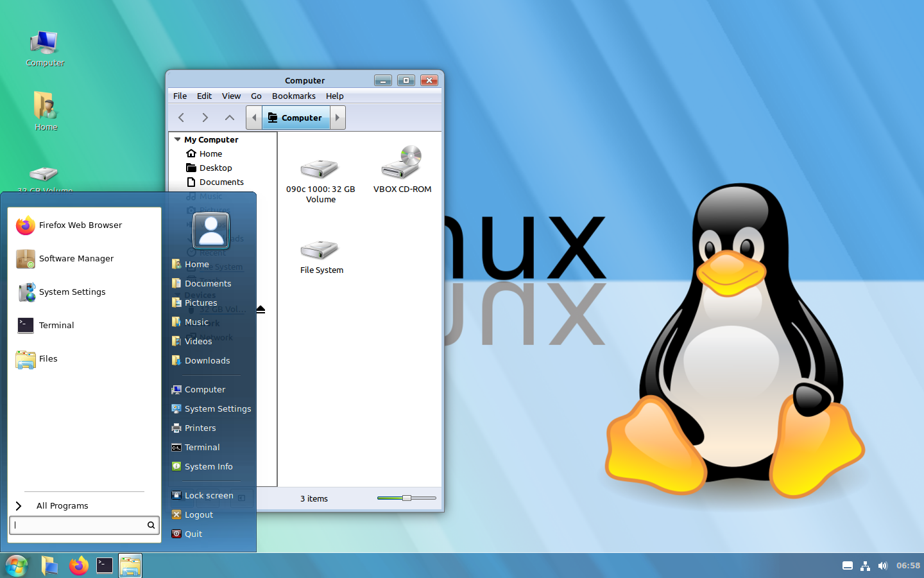The height and width of the screenshot is (578, 924).
Task: Click the user avatar picture in the menu
Action: coord(211,231)
